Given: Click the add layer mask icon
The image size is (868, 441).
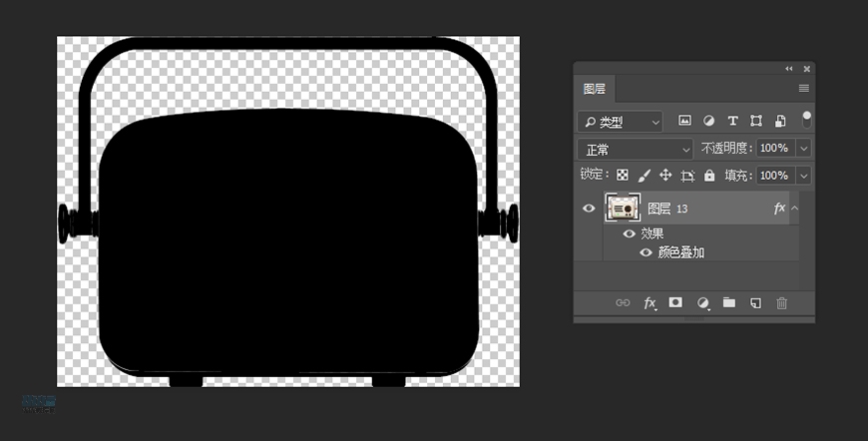Looking at the screenshot, I should click(x=675, y=302).
